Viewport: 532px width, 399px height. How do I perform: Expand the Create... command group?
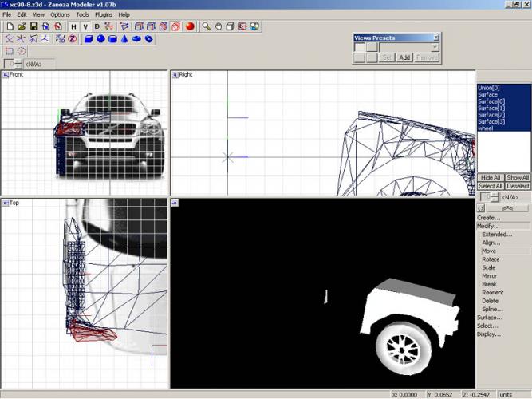(x=489, y=217)
